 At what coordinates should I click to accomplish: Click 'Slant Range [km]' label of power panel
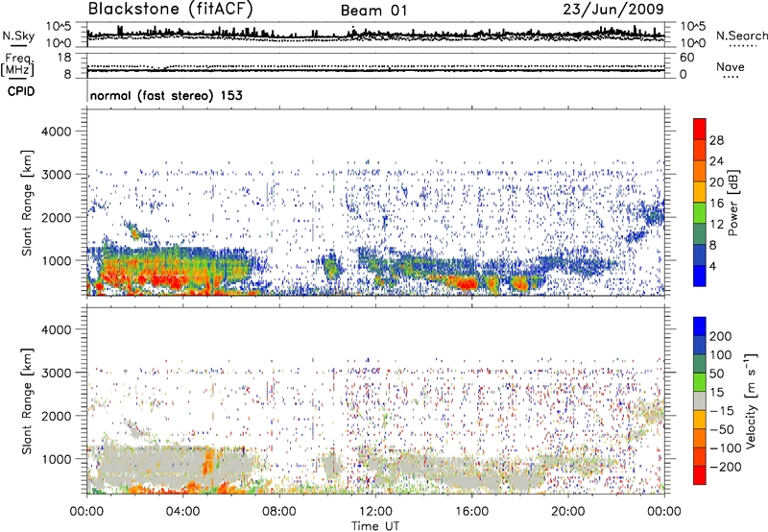pos(27,203)
